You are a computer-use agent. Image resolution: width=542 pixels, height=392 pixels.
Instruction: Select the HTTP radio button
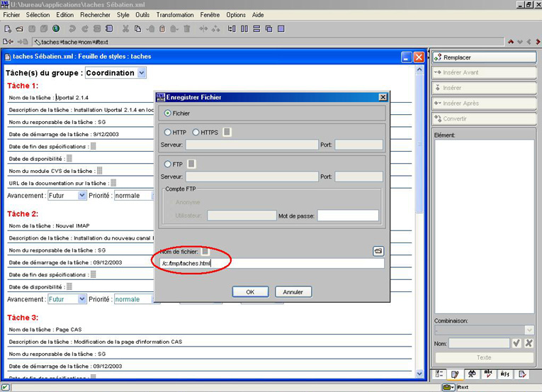[x=168, y=132]
